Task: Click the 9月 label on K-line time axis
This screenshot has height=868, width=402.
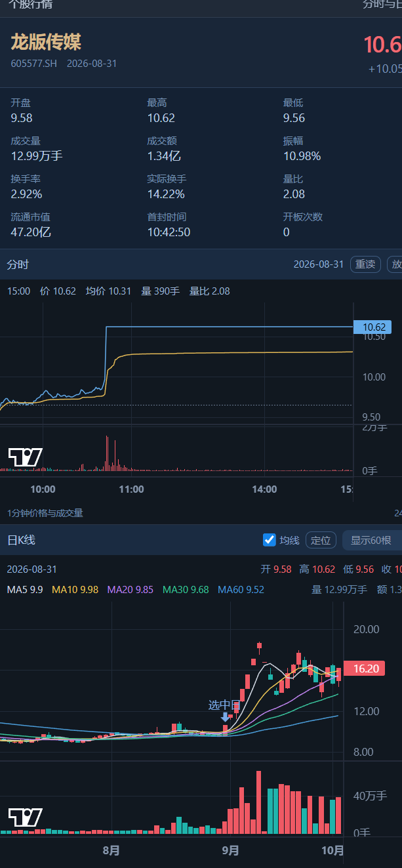Action: [x=230, y=851]
